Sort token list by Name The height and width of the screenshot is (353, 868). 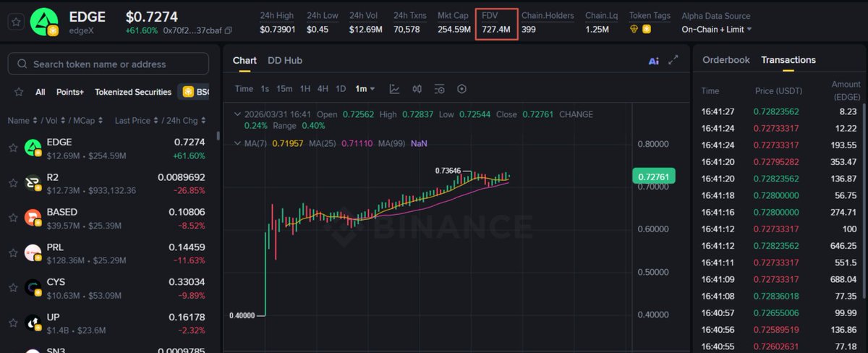click(x=21, y=121)
